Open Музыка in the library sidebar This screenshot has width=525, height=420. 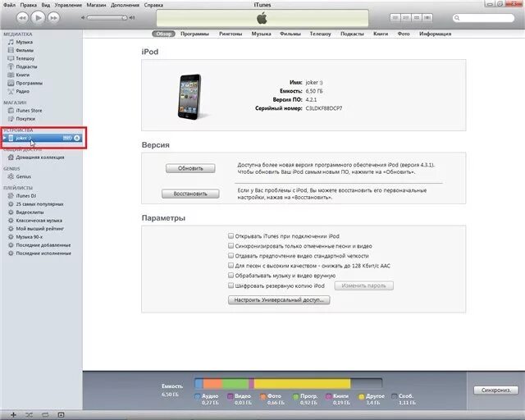[24, 42]
